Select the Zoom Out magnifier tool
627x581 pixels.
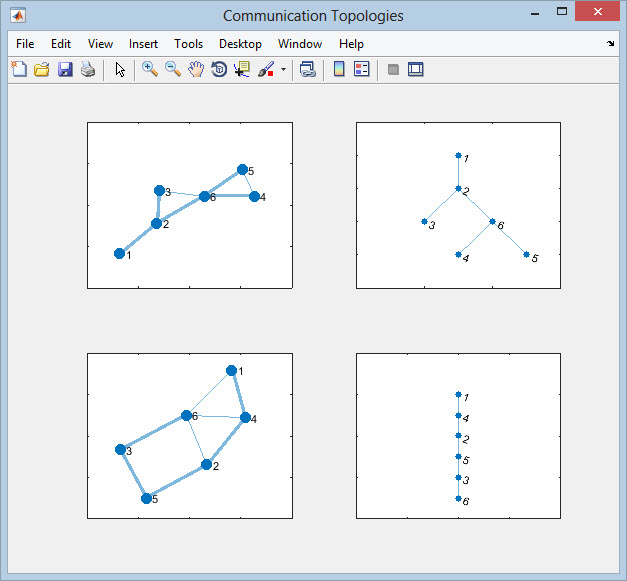click(173, 69)
